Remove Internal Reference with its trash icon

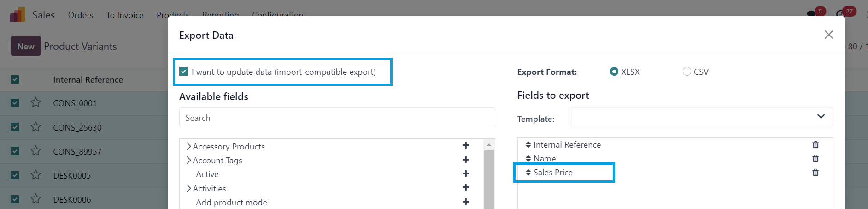point(815,145)
